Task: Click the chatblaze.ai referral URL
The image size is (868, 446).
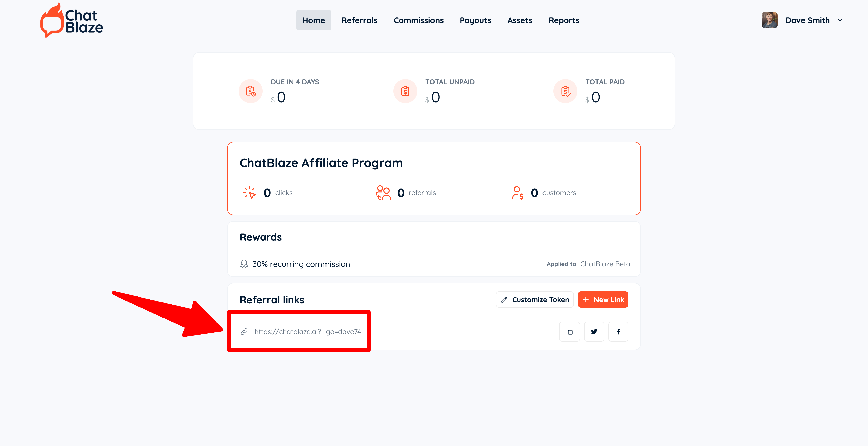Action: [308, 332]
